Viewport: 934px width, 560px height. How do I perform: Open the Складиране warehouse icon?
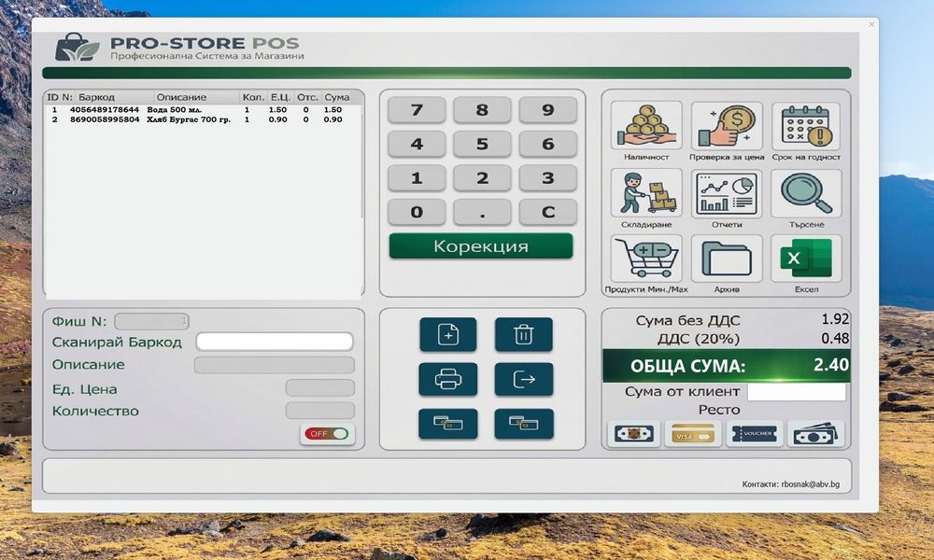[x=646, y=193]
